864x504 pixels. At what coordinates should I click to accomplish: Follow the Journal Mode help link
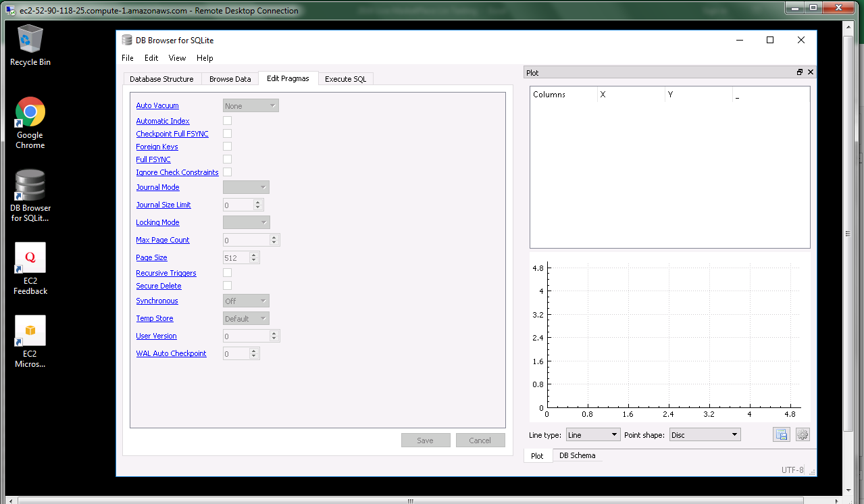pos(157,186)
